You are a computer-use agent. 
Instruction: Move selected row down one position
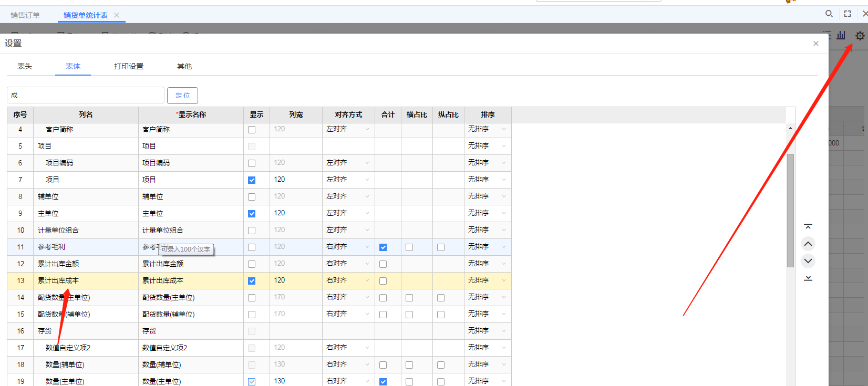[808, 260]
